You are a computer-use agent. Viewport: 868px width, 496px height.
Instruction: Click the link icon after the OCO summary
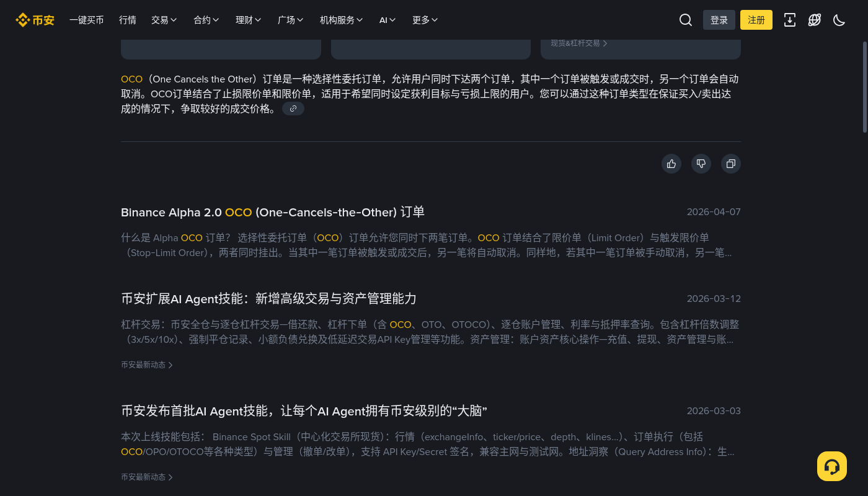coord(293,108)
